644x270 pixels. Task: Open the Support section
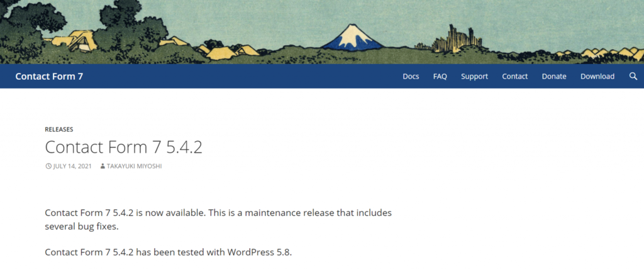click(474, 77)
